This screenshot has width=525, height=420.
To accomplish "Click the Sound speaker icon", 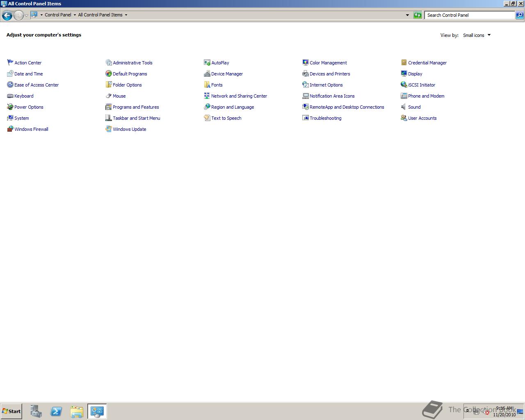I will coord(404,107).
